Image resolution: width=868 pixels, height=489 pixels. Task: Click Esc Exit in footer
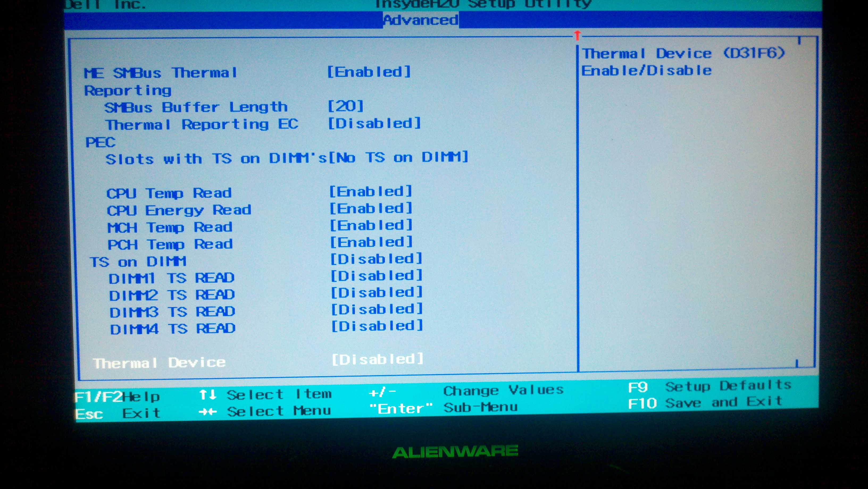point(118,413)
